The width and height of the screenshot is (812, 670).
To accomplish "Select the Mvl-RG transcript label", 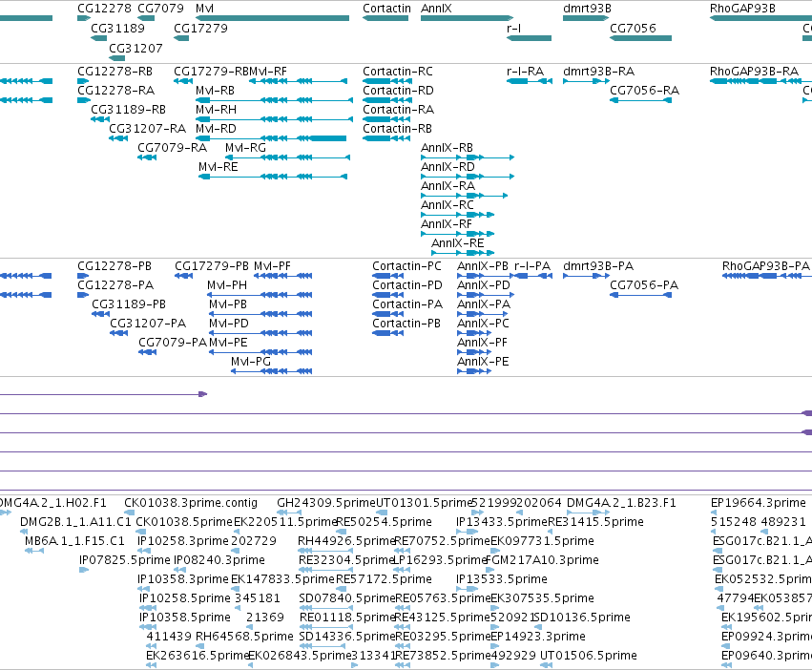I will (245, 148).
